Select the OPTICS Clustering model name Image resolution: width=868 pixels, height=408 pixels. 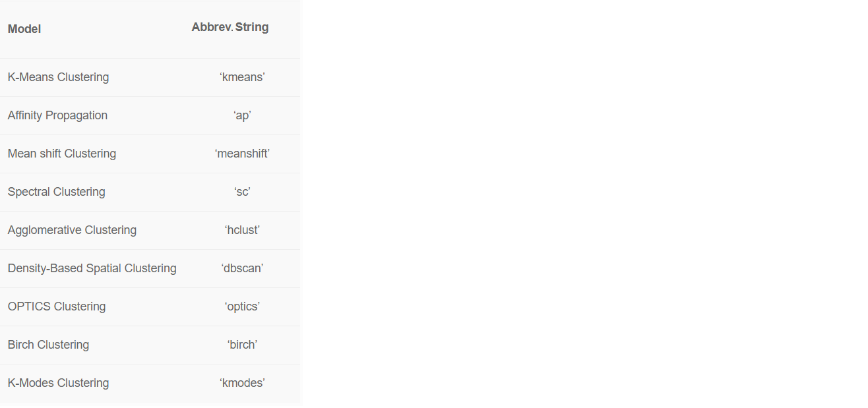(57, 306)
